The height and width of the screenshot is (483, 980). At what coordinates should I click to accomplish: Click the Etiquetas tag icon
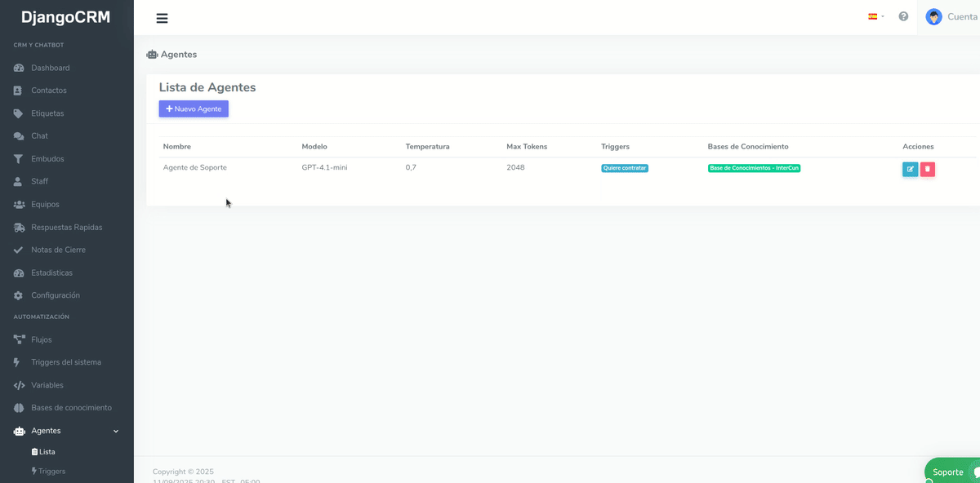click(x=19, y=113)
